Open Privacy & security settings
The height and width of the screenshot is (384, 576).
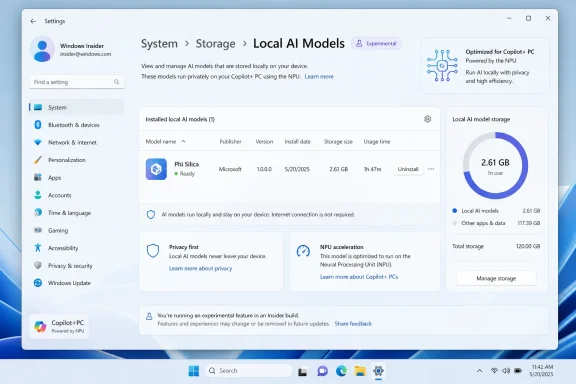[77, 265]
